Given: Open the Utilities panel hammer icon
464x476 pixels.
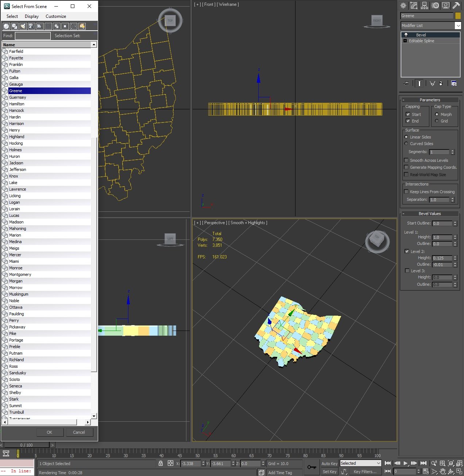Looking at the screenshot, I should pyautogui.click(x=456, y=5).
